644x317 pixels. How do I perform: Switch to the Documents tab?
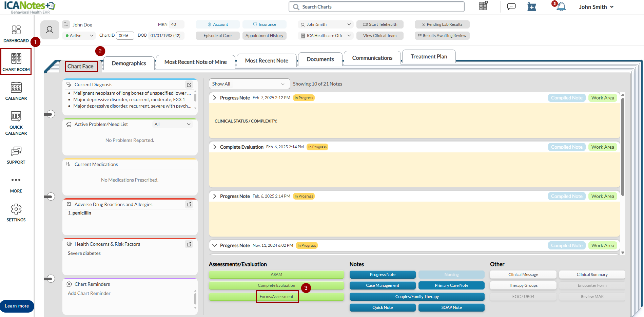point(320,59)
